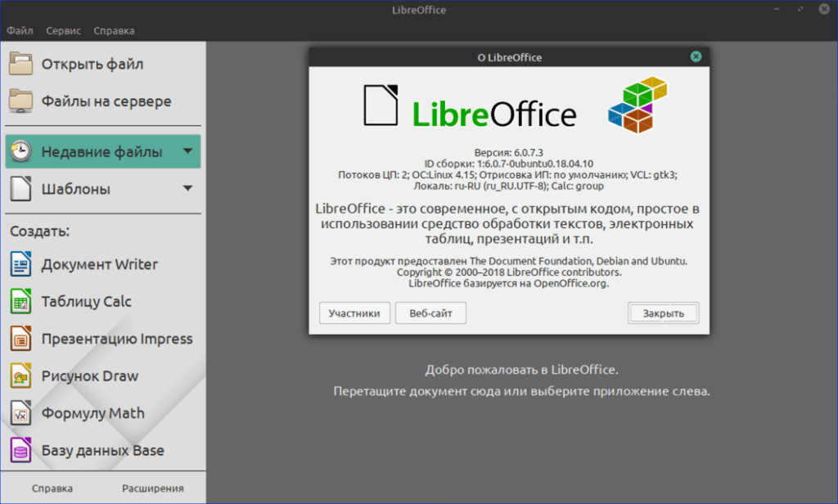
Task: Click the Локаль: ru-RU text line
Action: 509,186
